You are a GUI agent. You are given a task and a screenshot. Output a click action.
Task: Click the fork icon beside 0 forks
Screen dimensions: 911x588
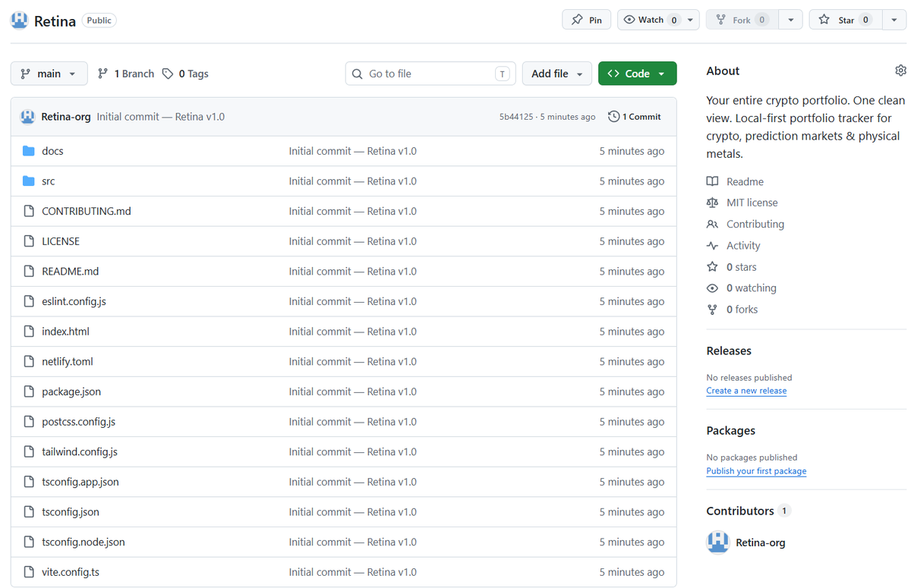tap(712, 310)
